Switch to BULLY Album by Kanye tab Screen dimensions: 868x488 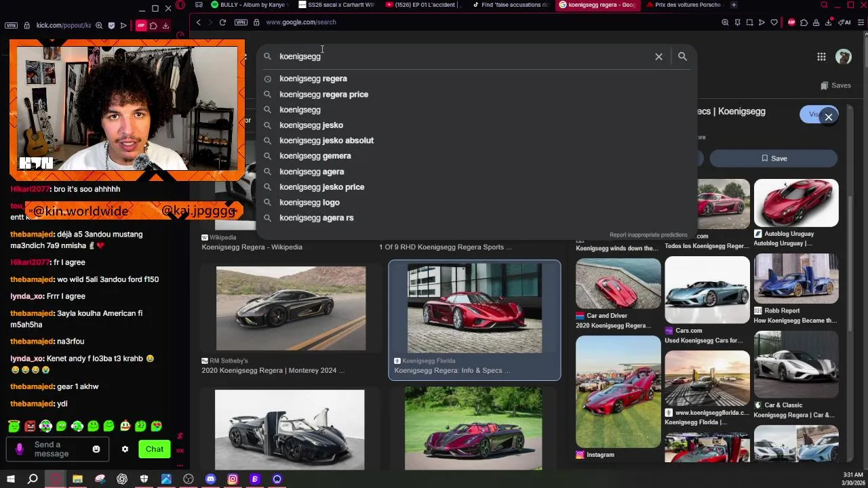coord(250,5)
